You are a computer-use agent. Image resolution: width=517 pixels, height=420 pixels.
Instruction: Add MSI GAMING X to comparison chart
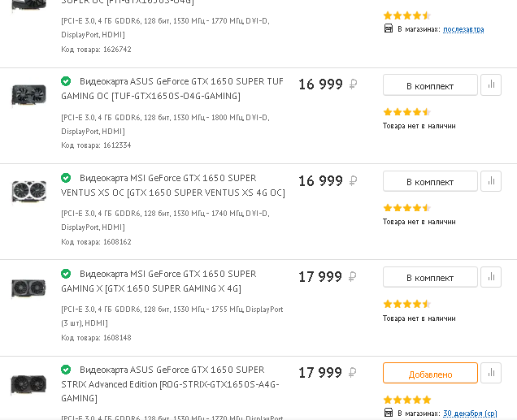[x=491, y=277]
